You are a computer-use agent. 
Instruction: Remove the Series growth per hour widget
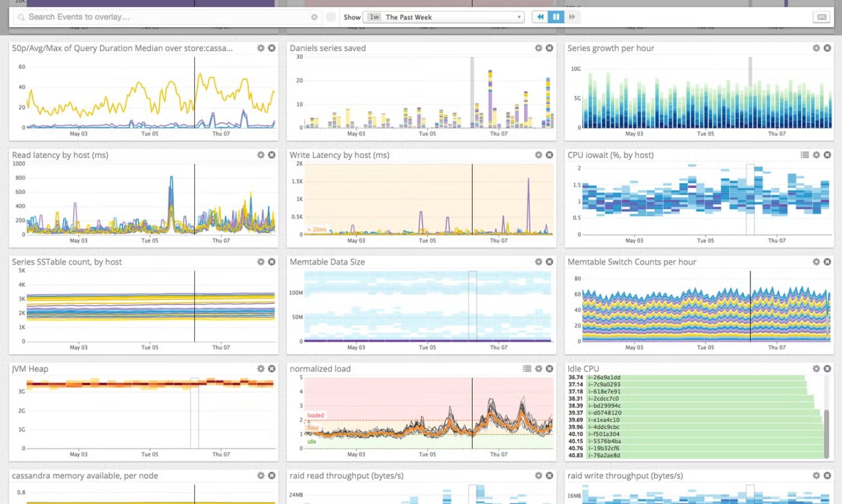coord(827,48)
